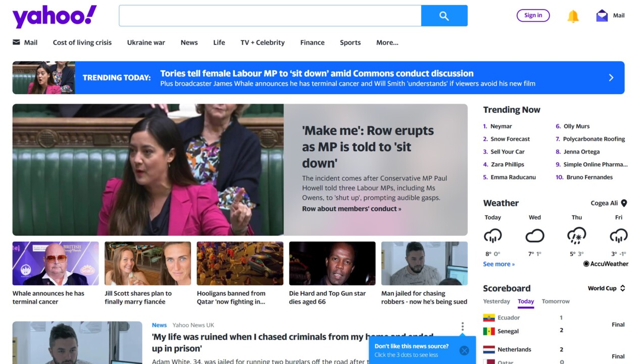Open the notifications bell
644x364 pixels.
point(573,16)
